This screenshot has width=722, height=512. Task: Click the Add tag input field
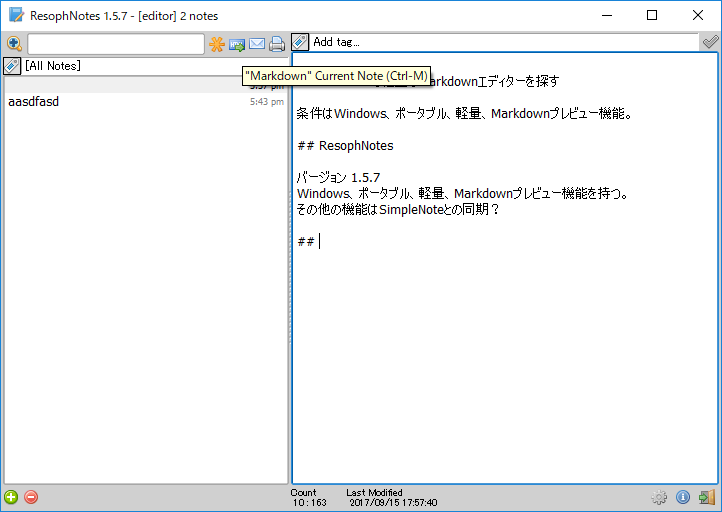(504, 42)
